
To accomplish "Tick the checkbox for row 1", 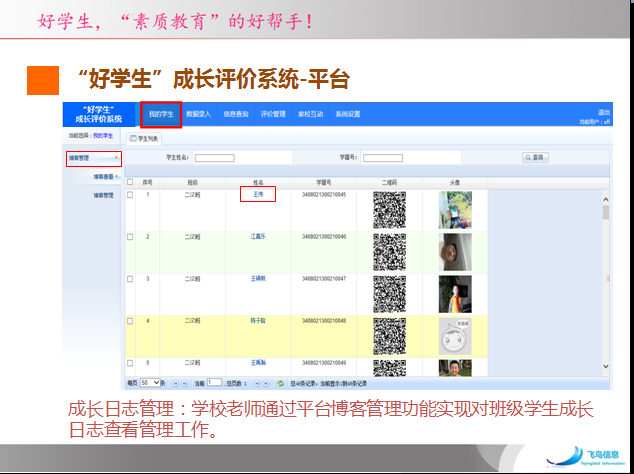I will pos(130,194).
